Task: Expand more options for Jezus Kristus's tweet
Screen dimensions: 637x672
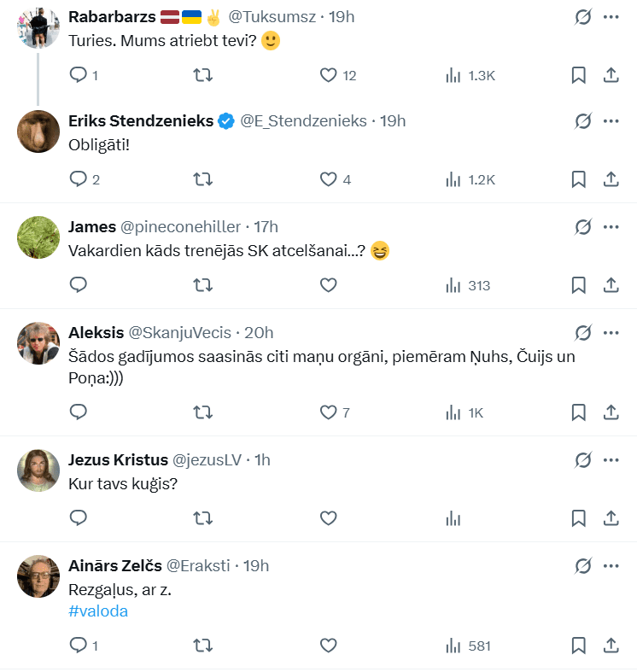Action: coord(611,459)
